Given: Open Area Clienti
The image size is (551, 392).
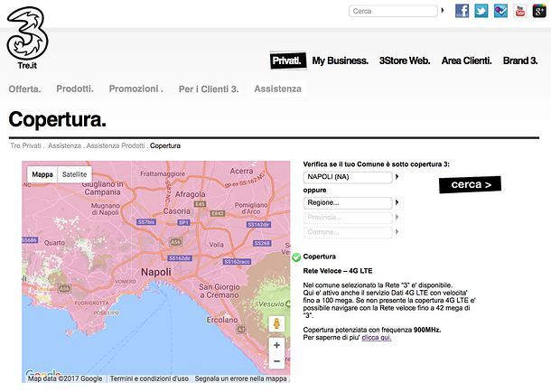Looking at the screenshot, I should point(466,61).
